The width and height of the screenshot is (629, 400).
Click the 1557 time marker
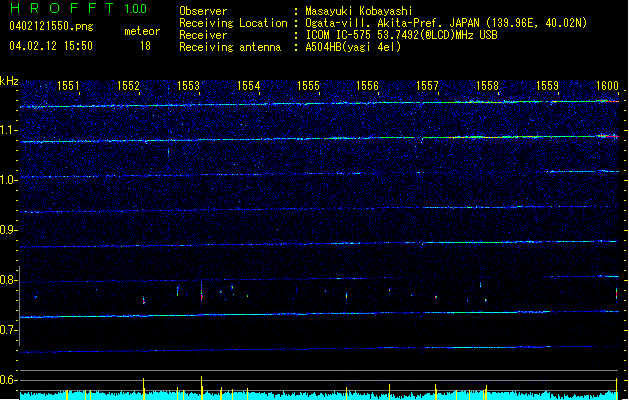point(428,86)
